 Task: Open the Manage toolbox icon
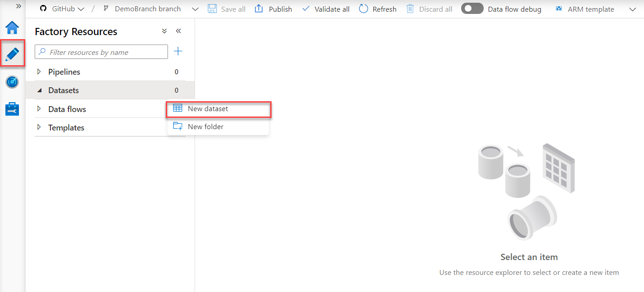coord(12,109)
